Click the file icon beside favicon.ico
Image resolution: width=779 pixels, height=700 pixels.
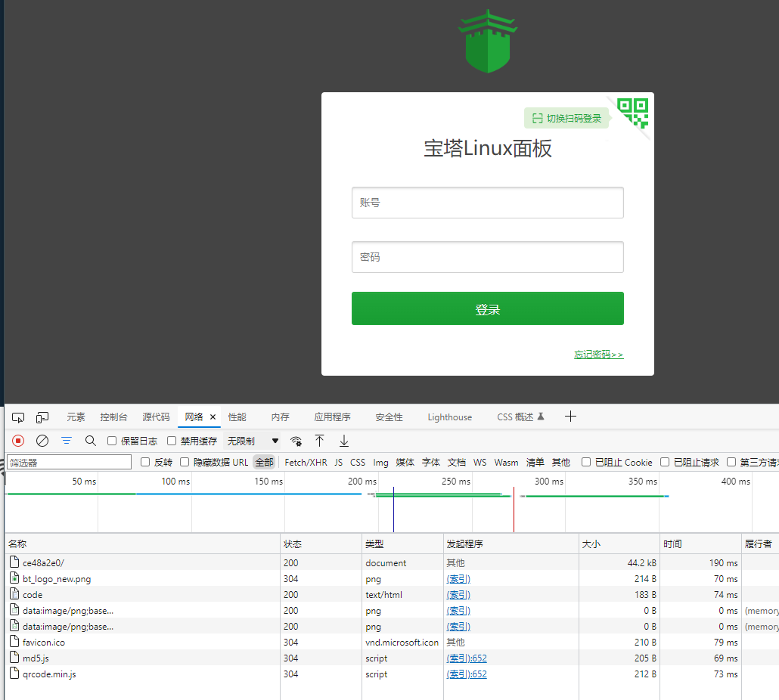14,642
